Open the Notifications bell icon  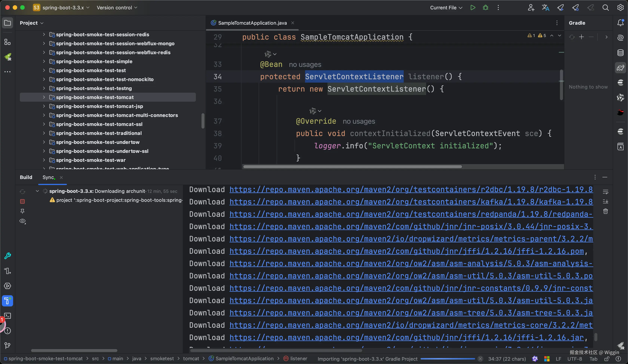click(x=620, y=23)
